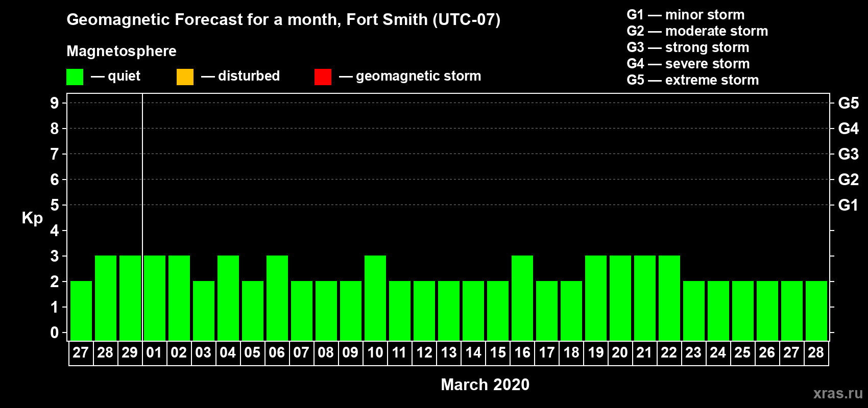Click the green bar for day 20
The height and width of the screenshot is (408, 868).
click(x=620, y=298)
